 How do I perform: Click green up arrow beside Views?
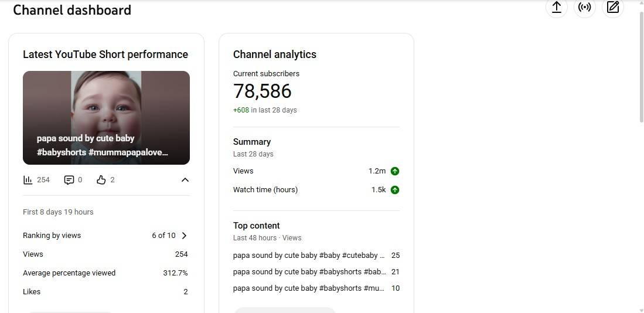click(395, 171)
